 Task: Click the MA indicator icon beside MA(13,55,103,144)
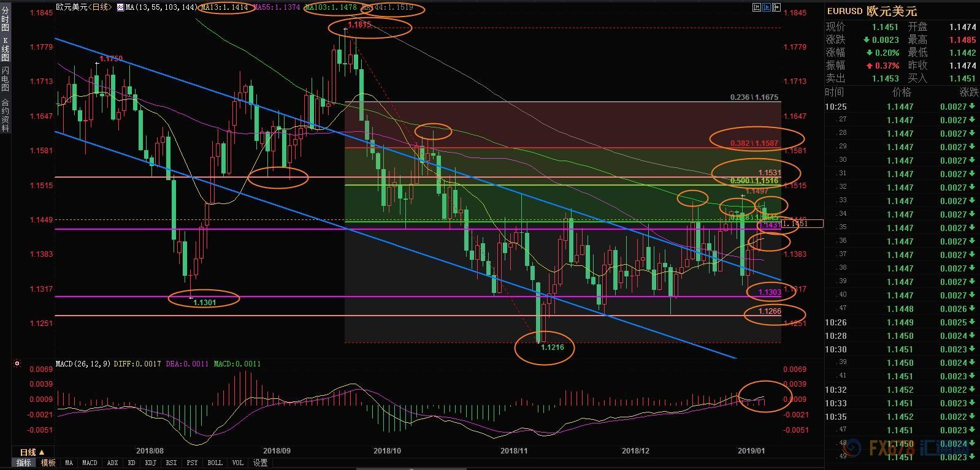pyautogui.click(x=121, y=8)
